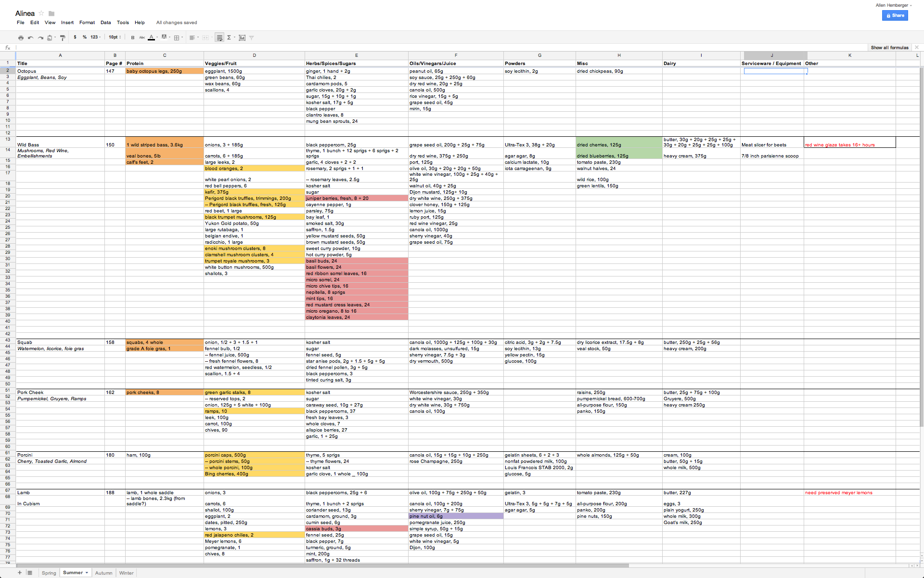The width and height of the screenshot is (924, 578).
Task: Click the sigma functions icon
Action: point(229,38)
